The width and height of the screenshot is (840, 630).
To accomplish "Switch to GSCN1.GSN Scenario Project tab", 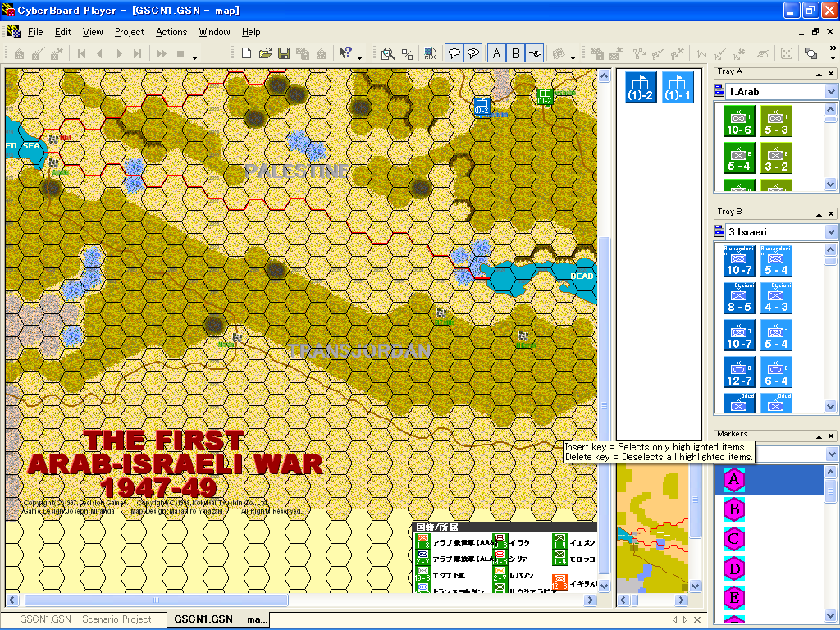I will point(85,619).
